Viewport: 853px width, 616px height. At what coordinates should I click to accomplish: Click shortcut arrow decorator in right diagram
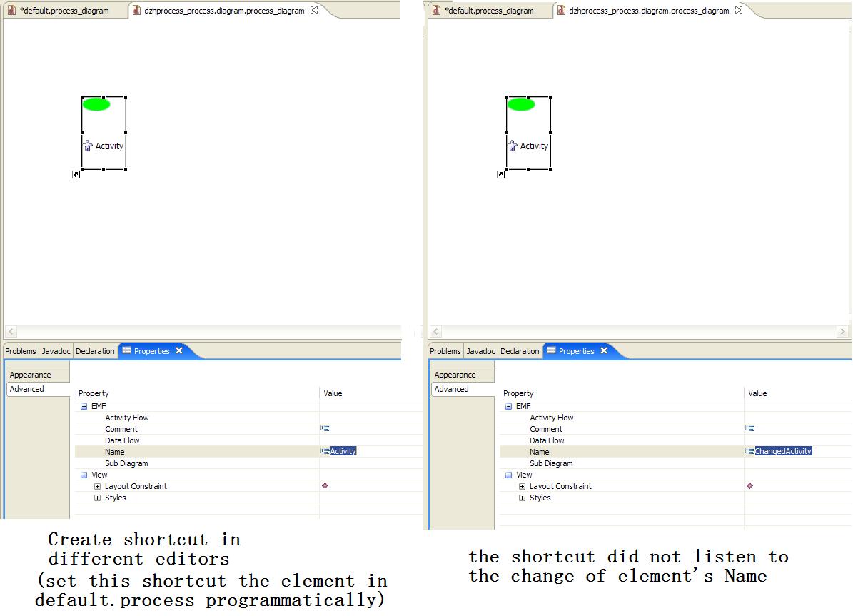click(500, 175)
